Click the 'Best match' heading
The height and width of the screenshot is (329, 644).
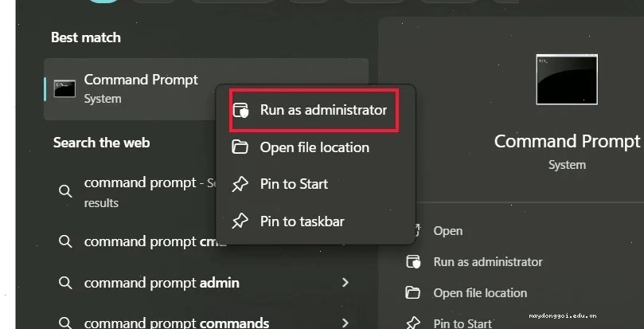tap(86, 37)
